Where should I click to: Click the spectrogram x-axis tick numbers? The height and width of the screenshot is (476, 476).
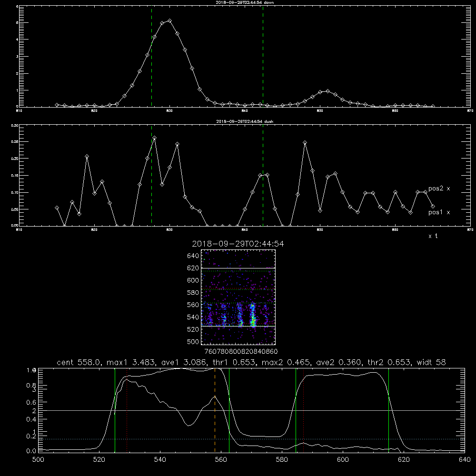coord(241,351)
